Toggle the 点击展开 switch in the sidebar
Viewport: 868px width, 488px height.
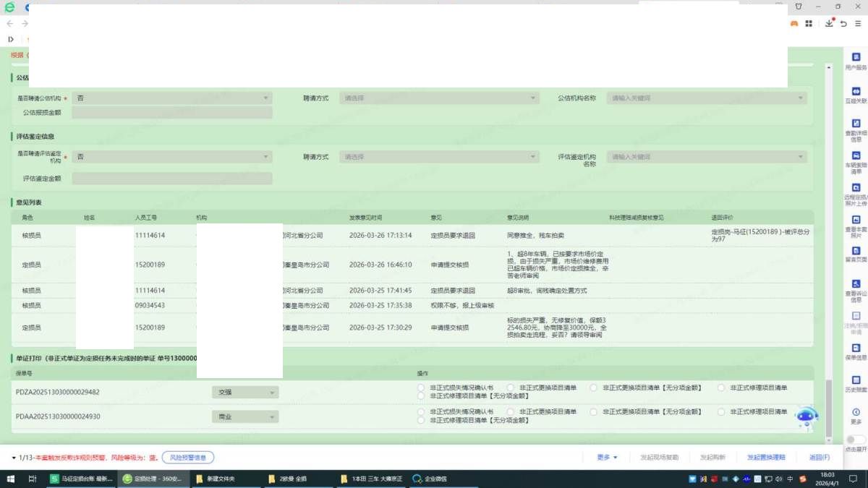tap(855, 440)
